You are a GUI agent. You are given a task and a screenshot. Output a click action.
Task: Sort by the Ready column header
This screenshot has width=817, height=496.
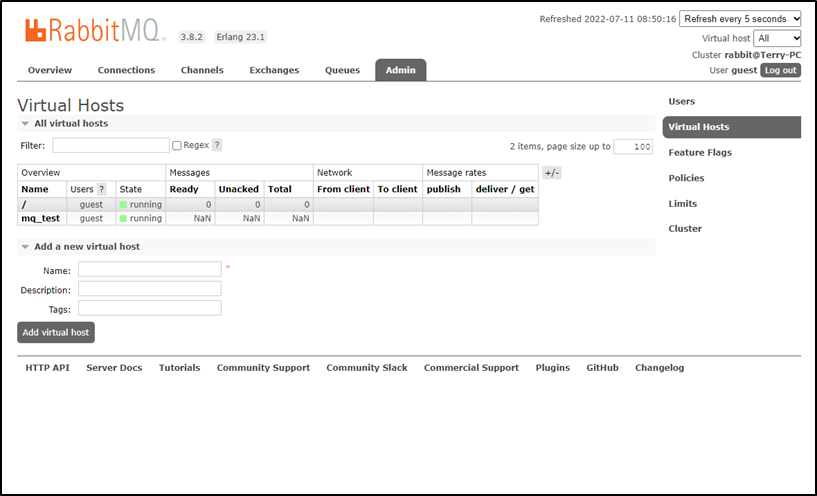[x=184, y=189]
